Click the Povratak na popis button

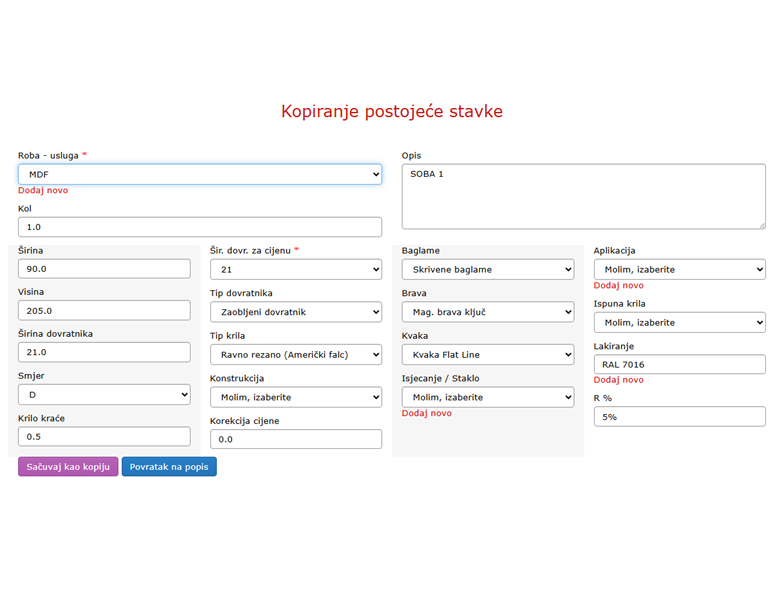coord(169,467)
